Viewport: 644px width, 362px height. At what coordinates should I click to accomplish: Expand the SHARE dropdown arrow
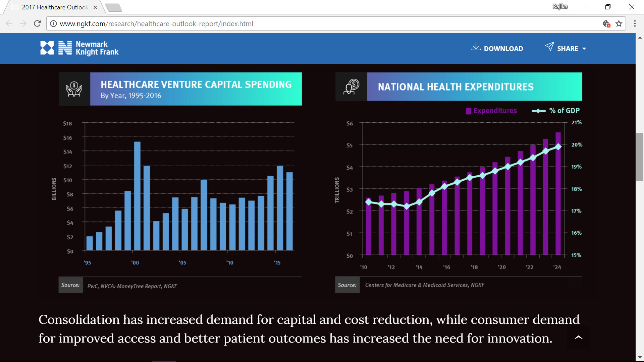point(584,49)
